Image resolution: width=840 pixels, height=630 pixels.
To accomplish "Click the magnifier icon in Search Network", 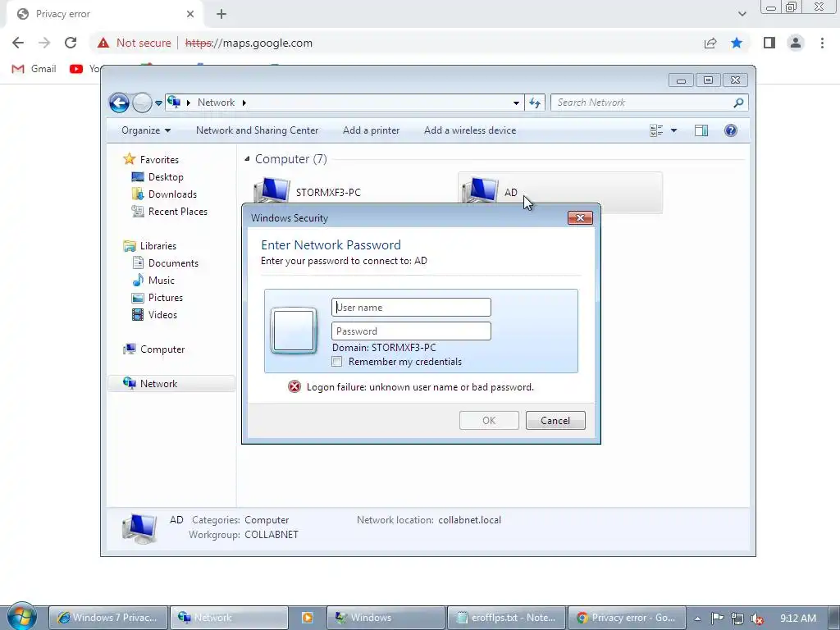I will pos(739,103).
